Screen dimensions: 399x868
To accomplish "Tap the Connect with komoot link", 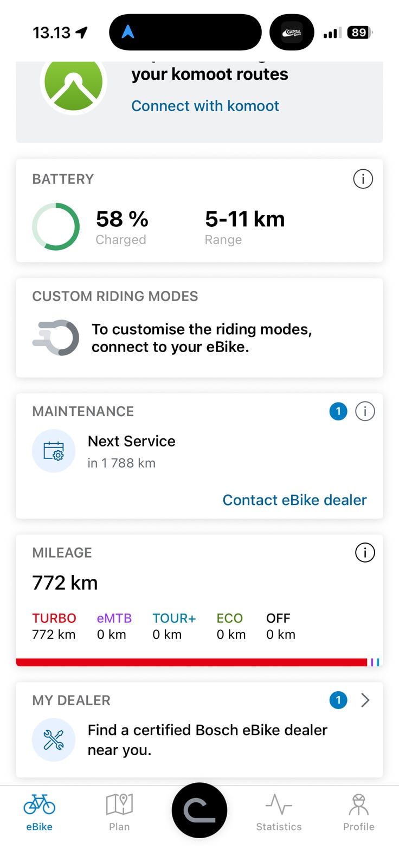I will tap(205, 106).
